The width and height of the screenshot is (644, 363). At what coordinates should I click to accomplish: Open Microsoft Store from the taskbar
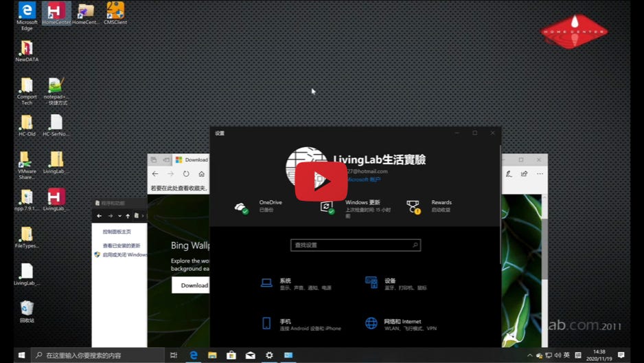231,355
